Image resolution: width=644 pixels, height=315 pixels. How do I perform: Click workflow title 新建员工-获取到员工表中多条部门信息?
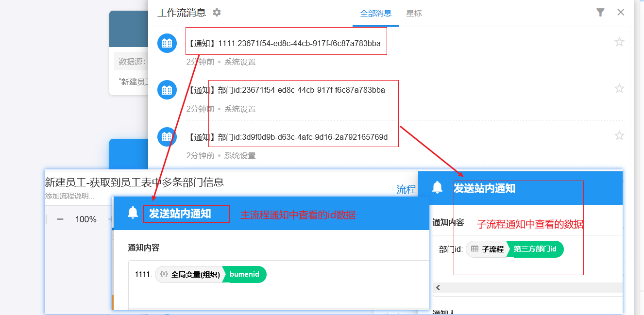(x=135, y=182)
